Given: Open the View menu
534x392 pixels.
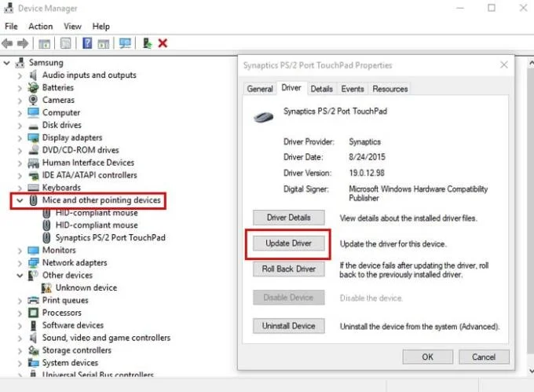Looking at the screenshot, I should (72, 26).
